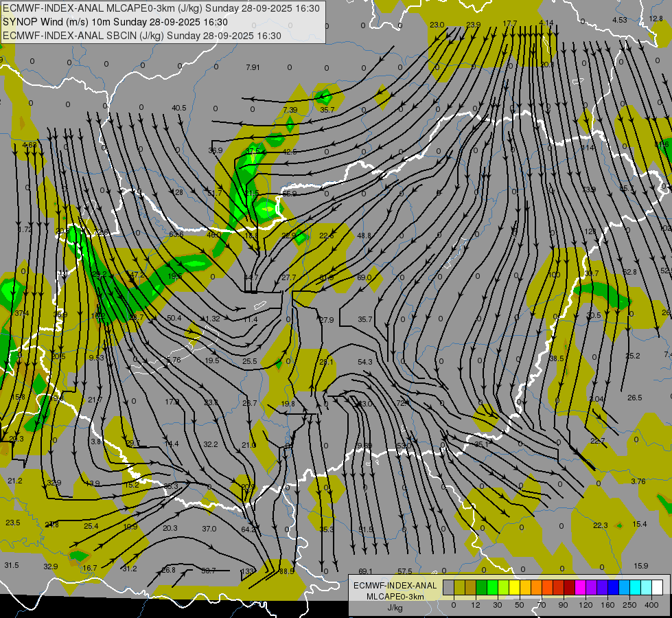
Task: Select the dark red swatch near 90
Action: [569, 587]
